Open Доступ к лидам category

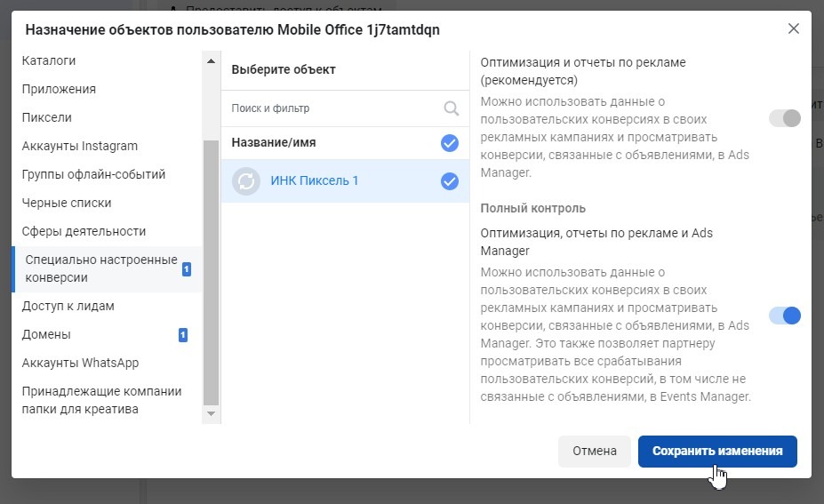pos(68,306)
